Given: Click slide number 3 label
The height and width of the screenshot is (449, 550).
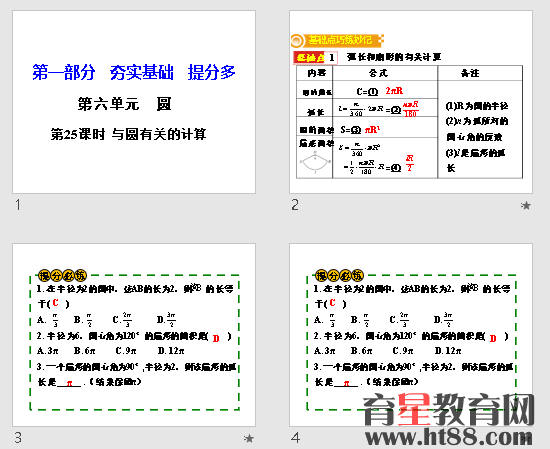Looking at the screenshot, I should tap(18, 437).
